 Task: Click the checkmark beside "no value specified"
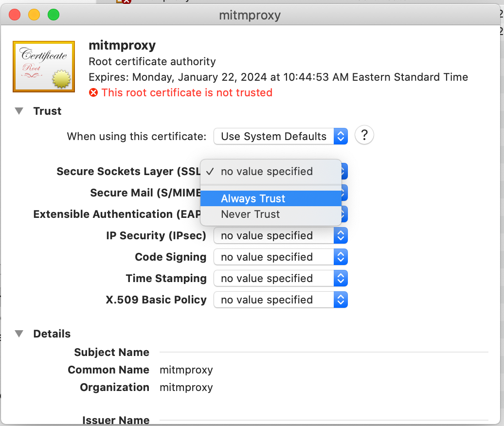pyautogui.click(x=210, y=171)
